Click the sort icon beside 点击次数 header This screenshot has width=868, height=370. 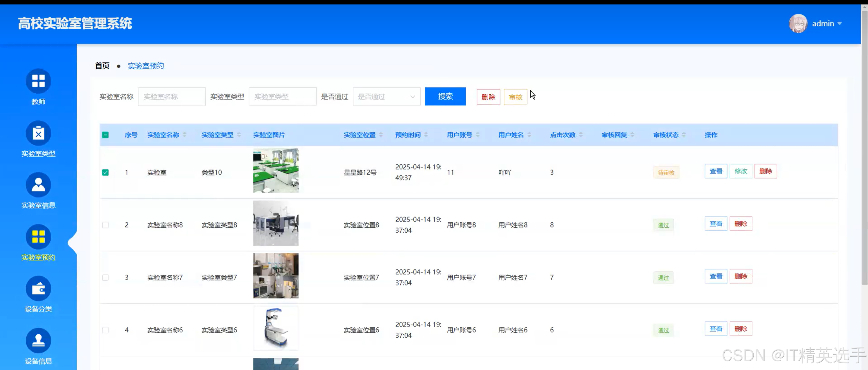(581, 135)
